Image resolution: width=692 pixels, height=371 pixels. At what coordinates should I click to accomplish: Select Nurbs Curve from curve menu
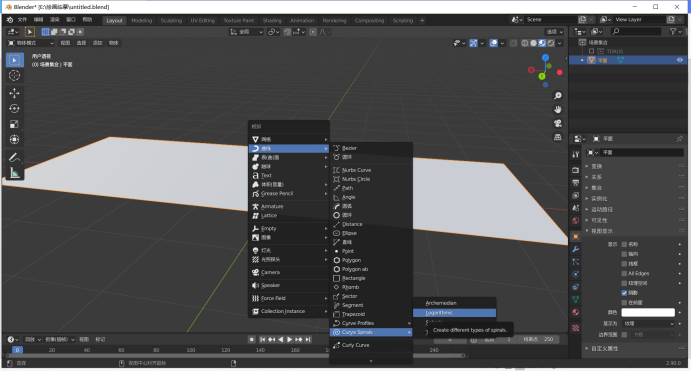pos(371,170)
